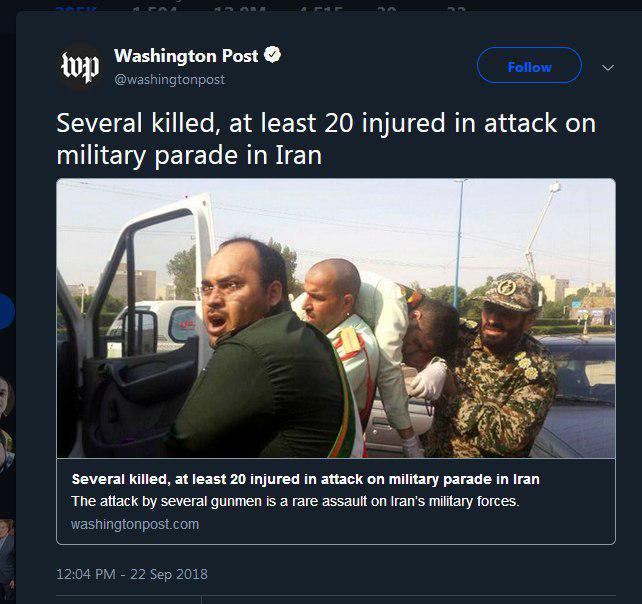Open the military parade attack photo
Screen dimensions: 642x604
335,318
